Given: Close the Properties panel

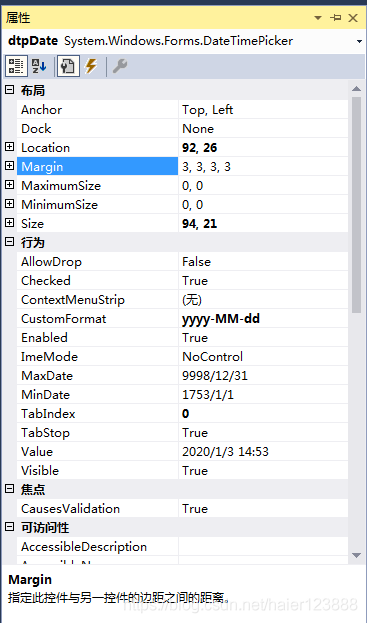Looking at the screenshot, I should click(353, 18).
